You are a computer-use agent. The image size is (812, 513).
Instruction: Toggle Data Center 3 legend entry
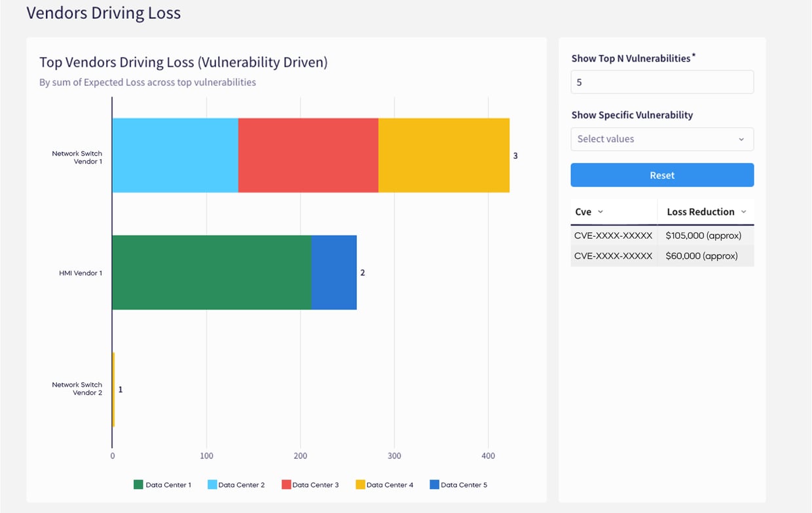tap(310, 485)
